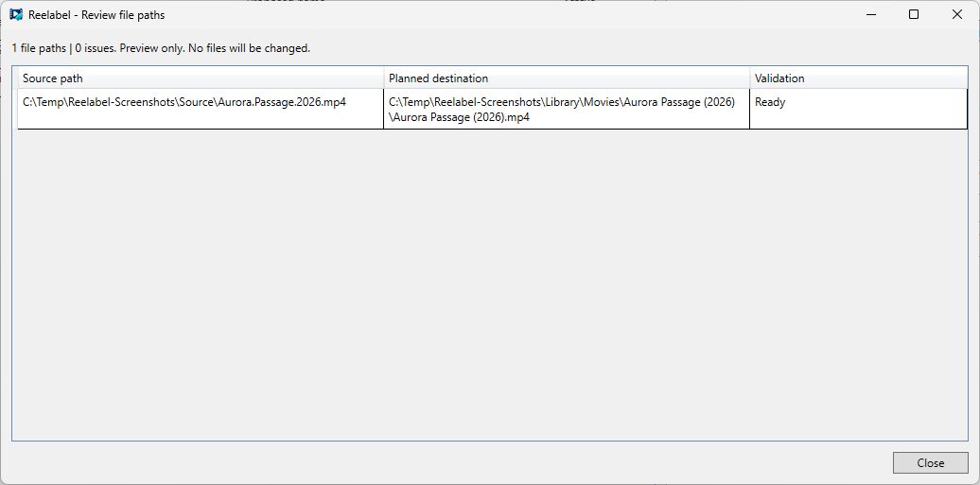This screenshot has height=485, width=980.
Task: Click the Source path column header
Action: pyautogui.click(x=201, y=78)
